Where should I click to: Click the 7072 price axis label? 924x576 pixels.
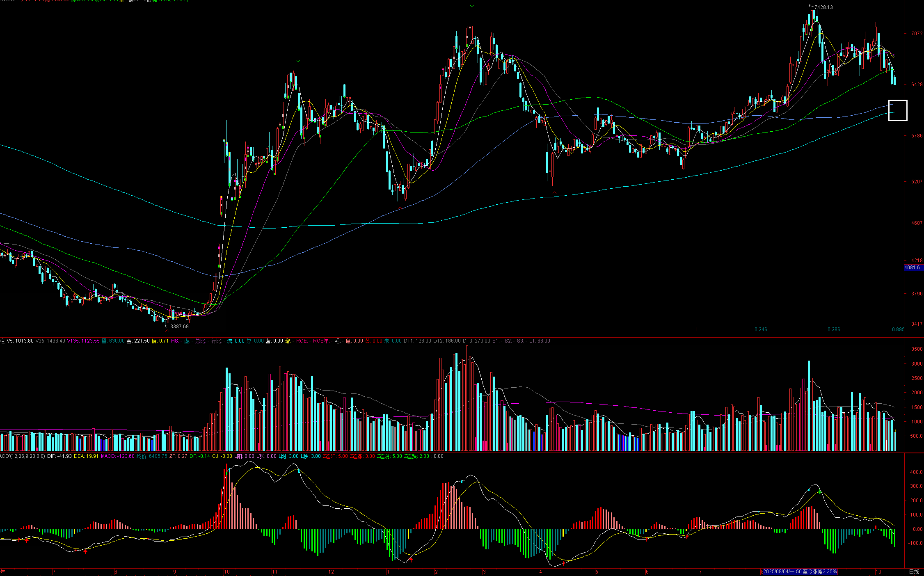click(x=916, y=34)
